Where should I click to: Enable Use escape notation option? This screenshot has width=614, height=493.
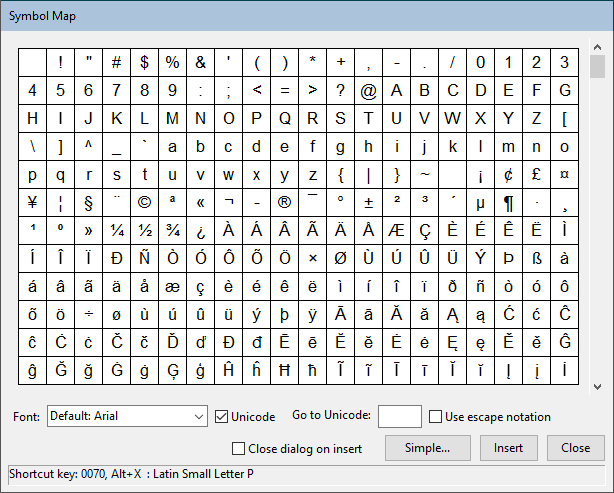click(x=435, y=416)
